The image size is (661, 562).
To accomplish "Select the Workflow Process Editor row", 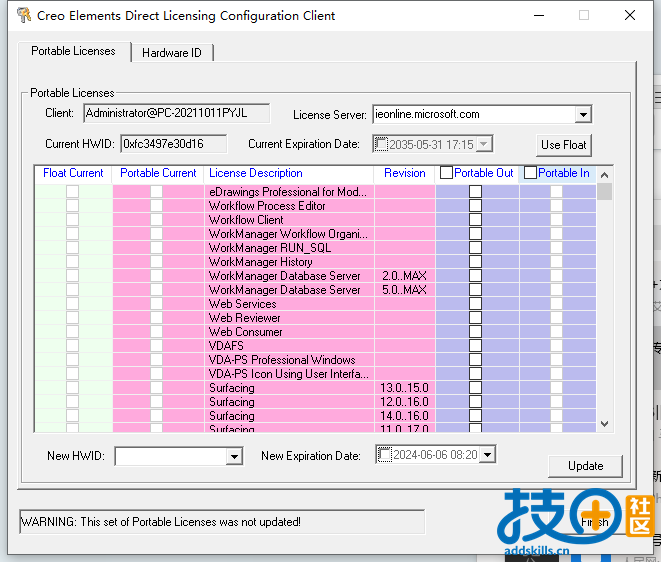I will [x=315, y=206].
